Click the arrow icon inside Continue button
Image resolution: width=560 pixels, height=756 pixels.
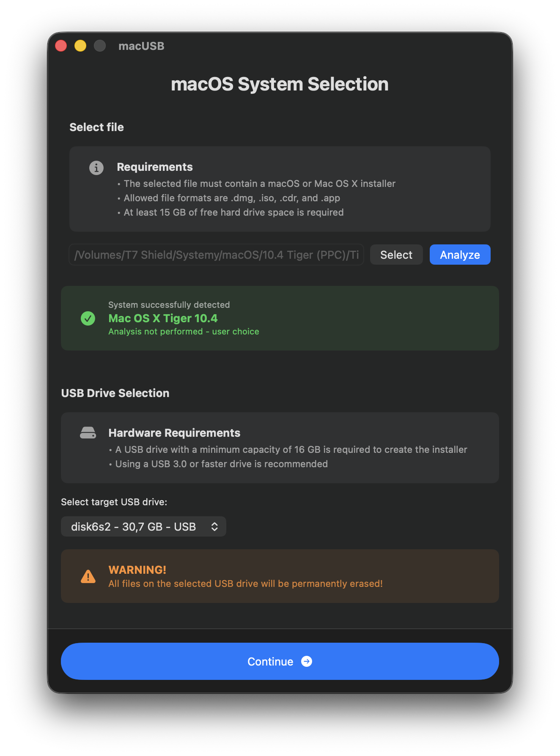306,661
